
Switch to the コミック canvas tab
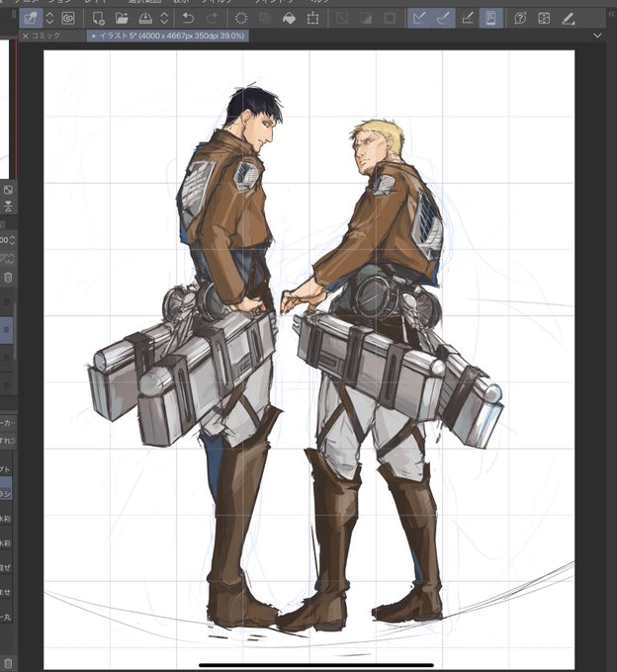tap(45, 36)
